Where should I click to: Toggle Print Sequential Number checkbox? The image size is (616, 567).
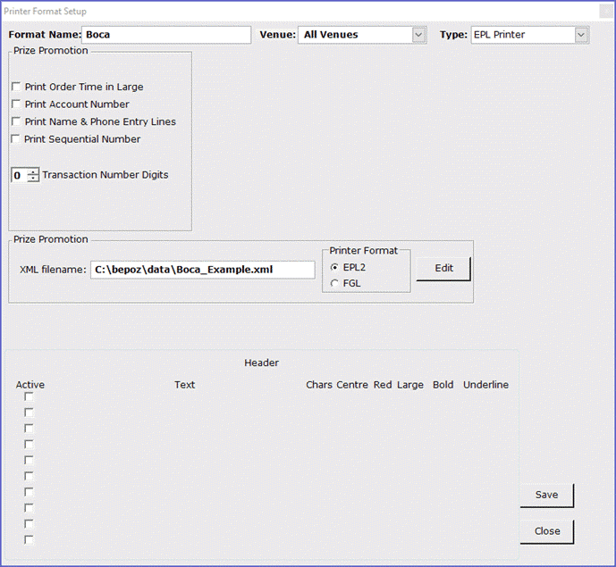[x=16, y=139]
